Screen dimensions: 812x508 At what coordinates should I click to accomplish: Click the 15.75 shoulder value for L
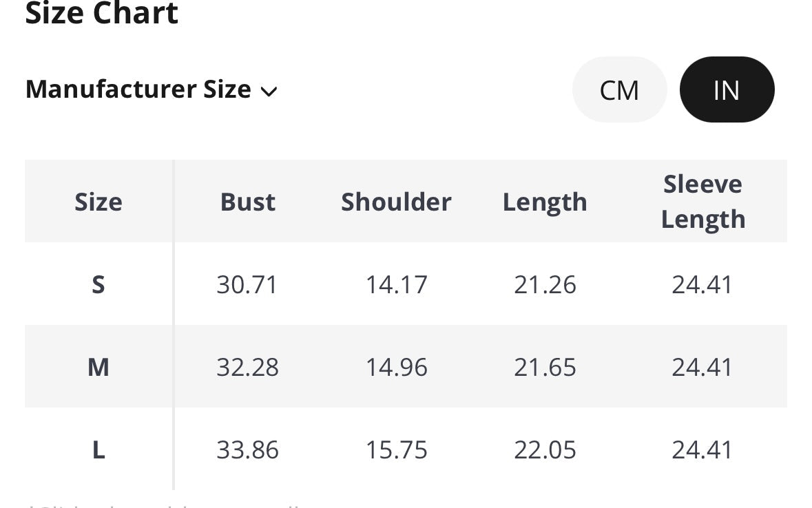pos(396,449)
